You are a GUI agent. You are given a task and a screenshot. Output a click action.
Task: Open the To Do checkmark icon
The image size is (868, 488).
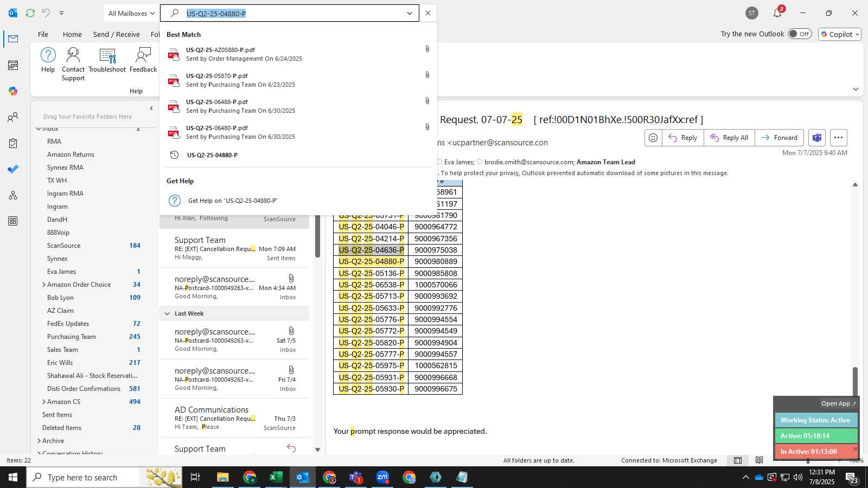coord(13,169)
